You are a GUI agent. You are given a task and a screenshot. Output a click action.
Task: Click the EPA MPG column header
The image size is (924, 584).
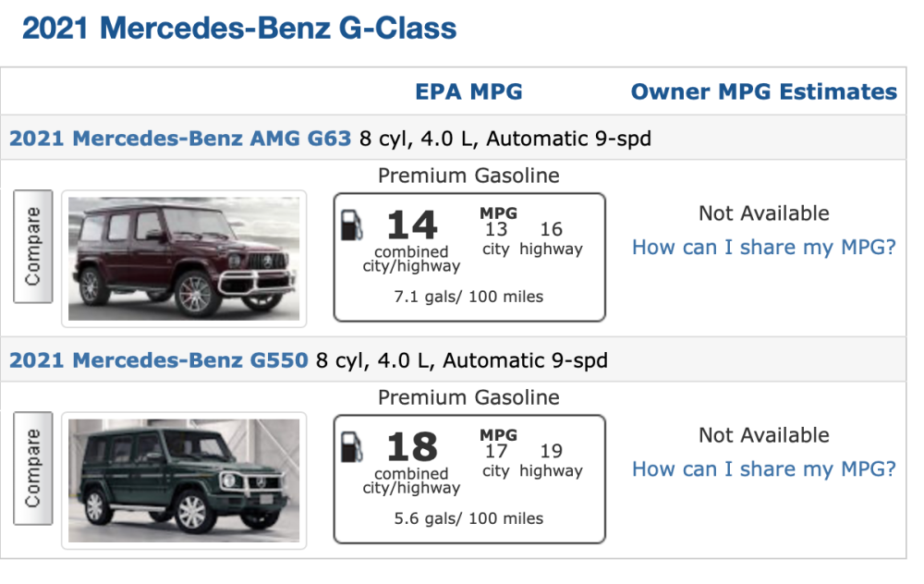click(x=468, y=91)
